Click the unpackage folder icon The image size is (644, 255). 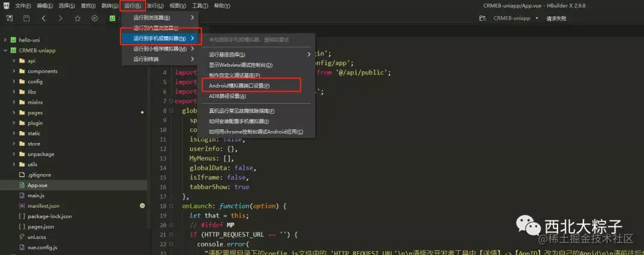[22, 154]
